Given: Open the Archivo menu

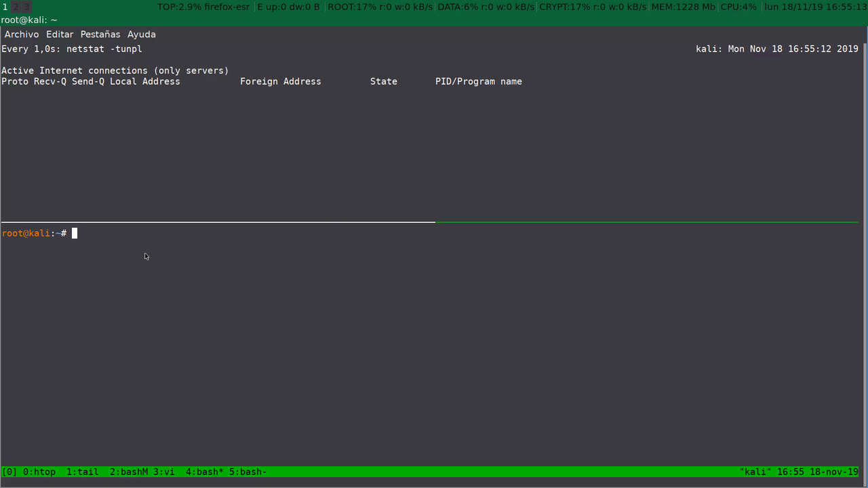Looking at the screenshot, I should coord(22,35).
